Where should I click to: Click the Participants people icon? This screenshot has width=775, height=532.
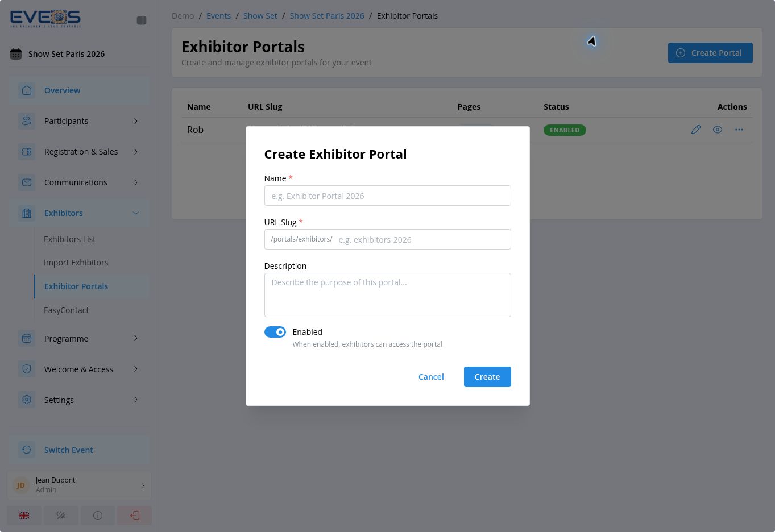[x=27, y=121]
